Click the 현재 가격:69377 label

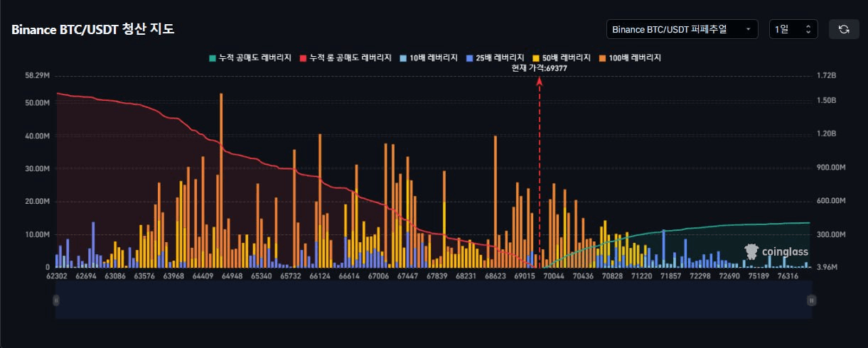[x=538, y=68]
